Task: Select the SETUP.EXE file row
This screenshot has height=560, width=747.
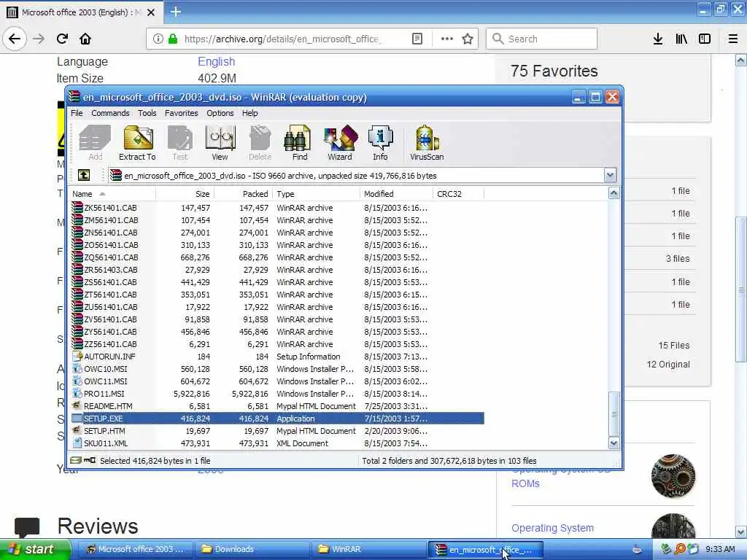Action: coord(276,419)
